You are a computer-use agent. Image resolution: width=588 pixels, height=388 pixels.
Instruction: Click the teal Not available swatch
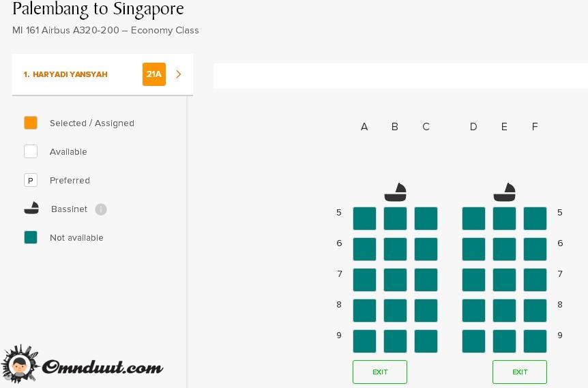pos(31,237)
